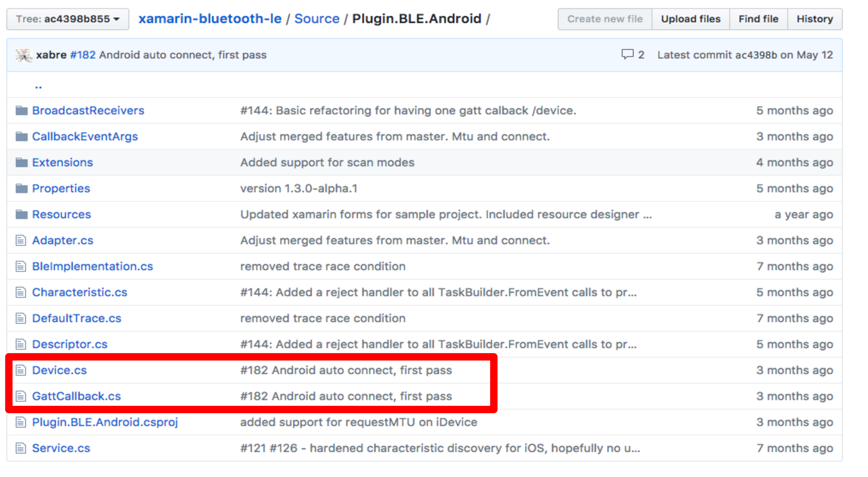Select the Create new file control
Viewport: 868px width, 477px height.
(605, 19)
